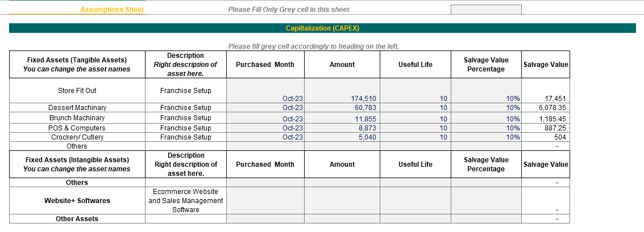The width and height of the screenshot is (644, 232).
Task: Select Useful Life cell for Brunch Machinary
Action: (x=415, y=119)
